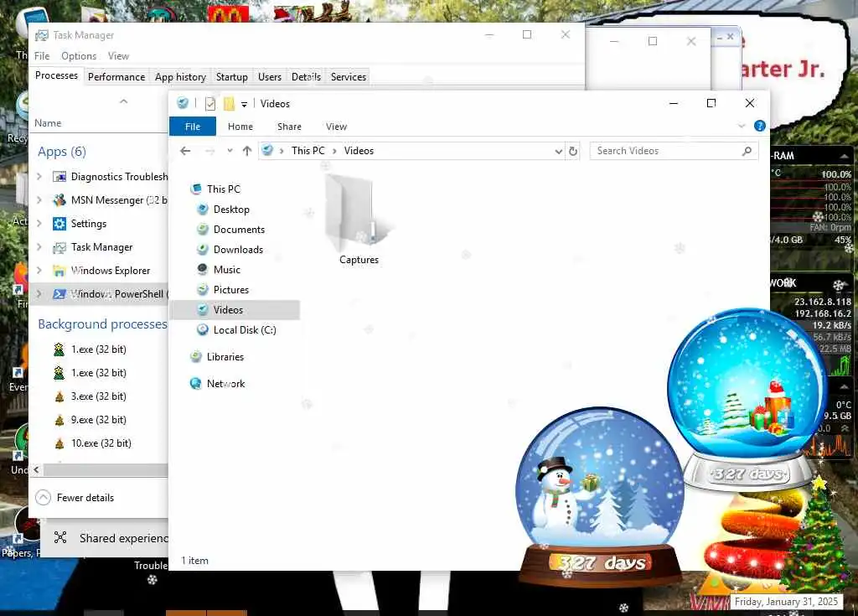
Task: Switch to Processes tab in Task Manager
Action: tap(56, 75)
